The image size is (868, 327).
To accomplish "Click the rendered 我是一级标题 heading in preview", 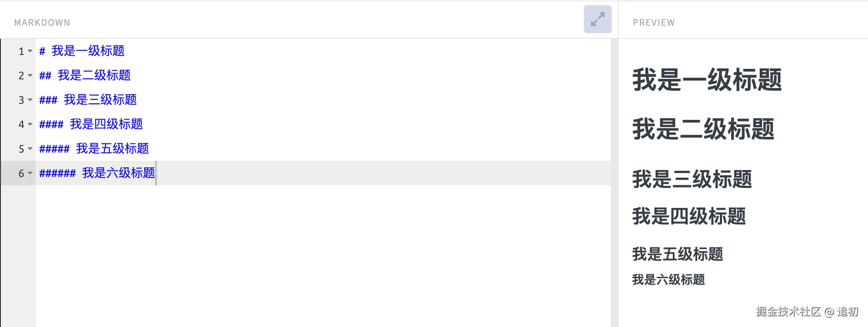I will pyautogui.click(x=707, y=80).
